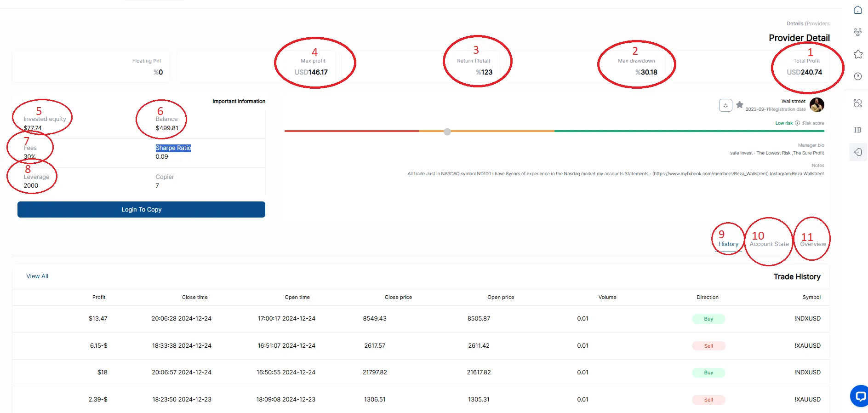Switch to the Account State tab
This screenshot has height=413, width=868.
point(769,244)
